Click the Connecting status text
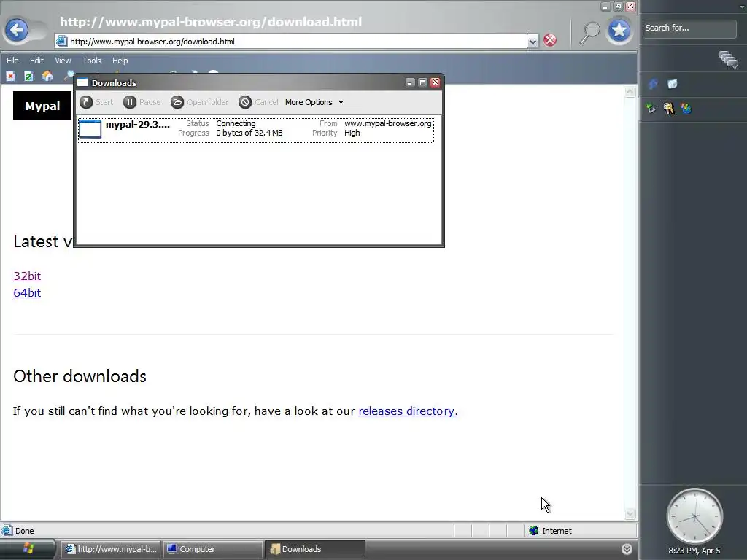This screenshot has height=560, width=747. point(236,123)
